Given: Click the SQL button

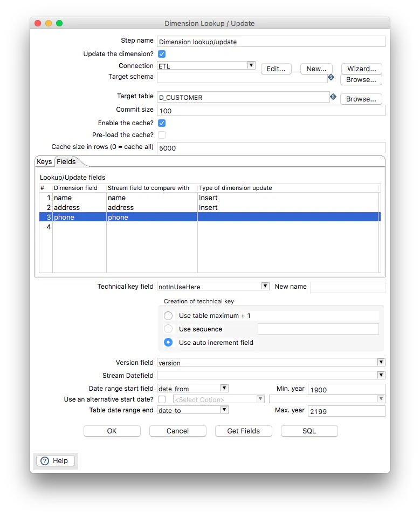Looking at the screenshot, I should click(309, 431).
